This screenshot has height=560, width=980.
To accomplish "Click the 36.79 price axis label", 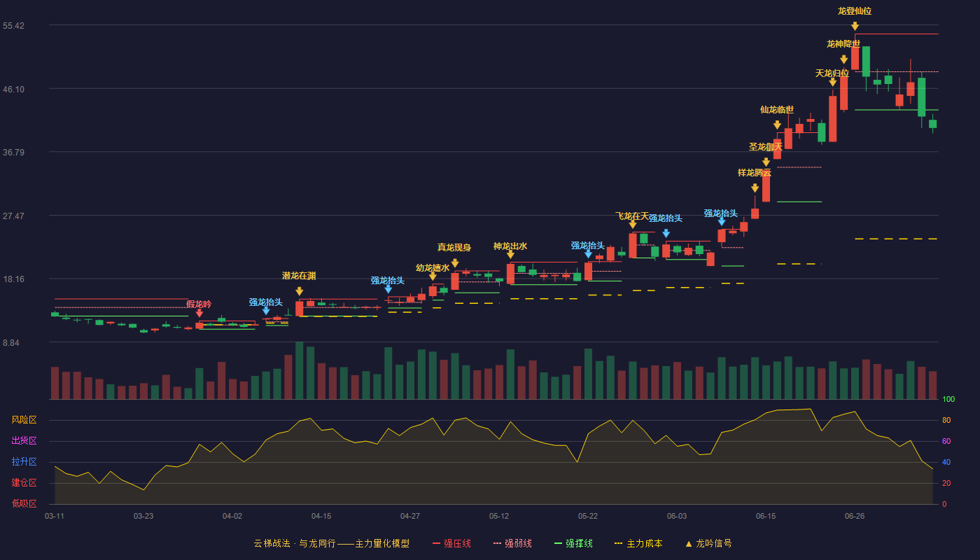I will [x=13, y=153].
